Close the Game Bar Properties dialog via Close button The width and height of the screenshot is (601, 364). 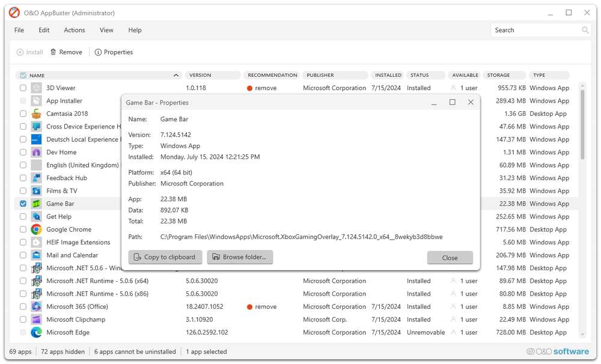click(450, 258)
